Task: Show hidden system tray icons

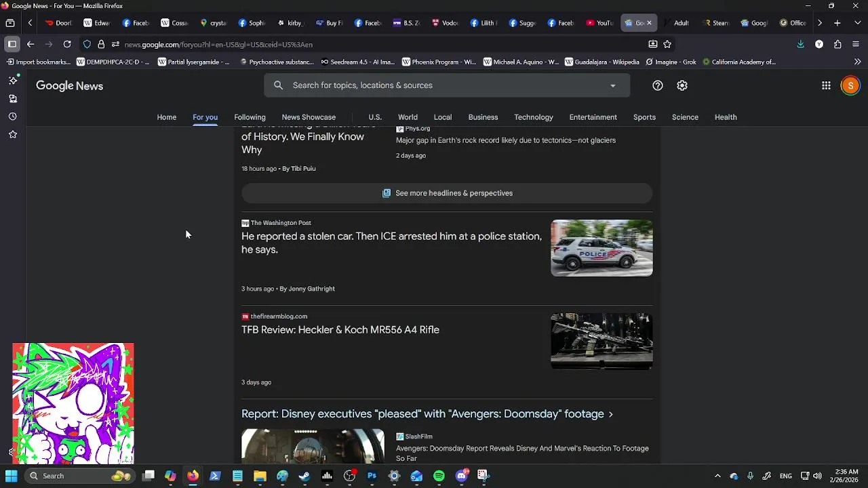Action: point(717,476)
